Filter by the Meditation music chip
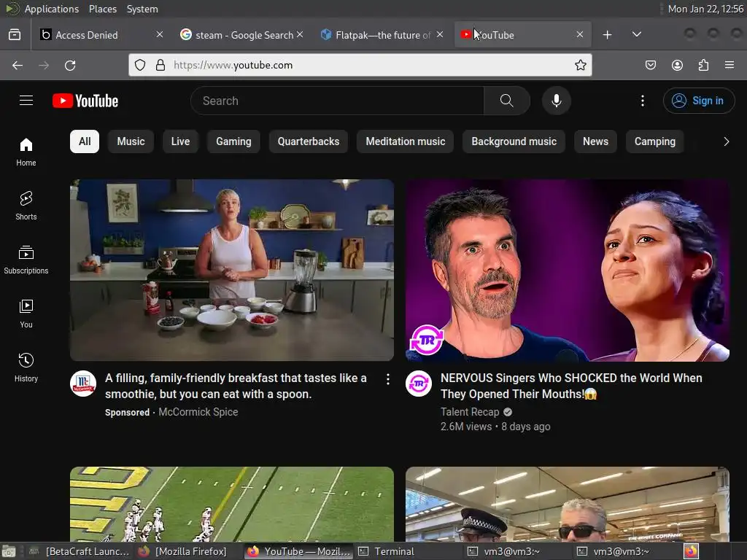747x560 pixels. 405,141
